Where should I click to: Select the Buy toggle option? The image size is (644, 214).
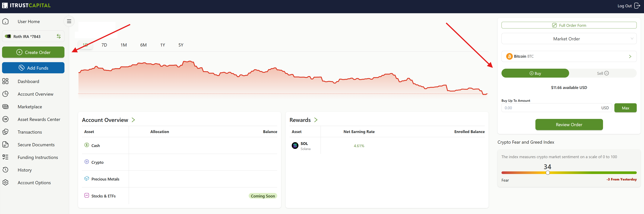tap(535, 73)
